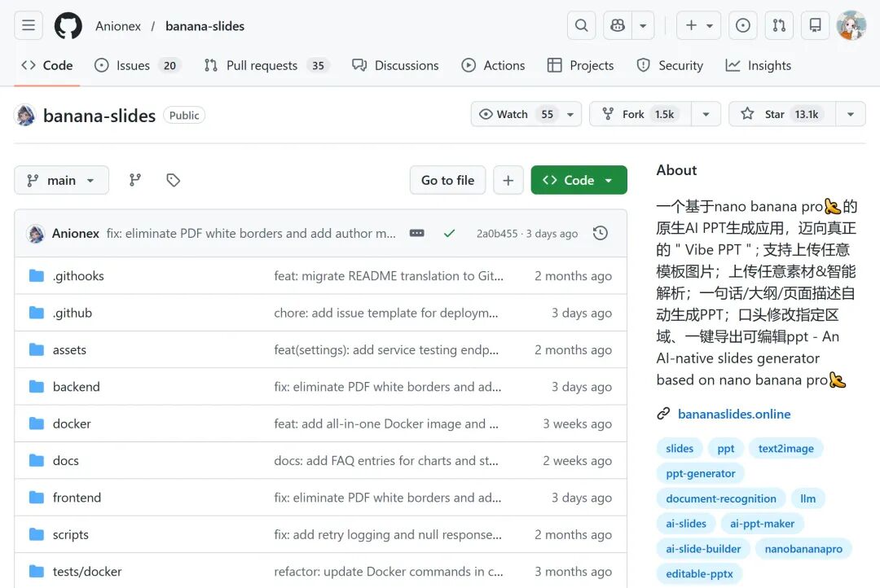View commit status check mark
This screenshot has height=588, width=880.
coord(449,234)
